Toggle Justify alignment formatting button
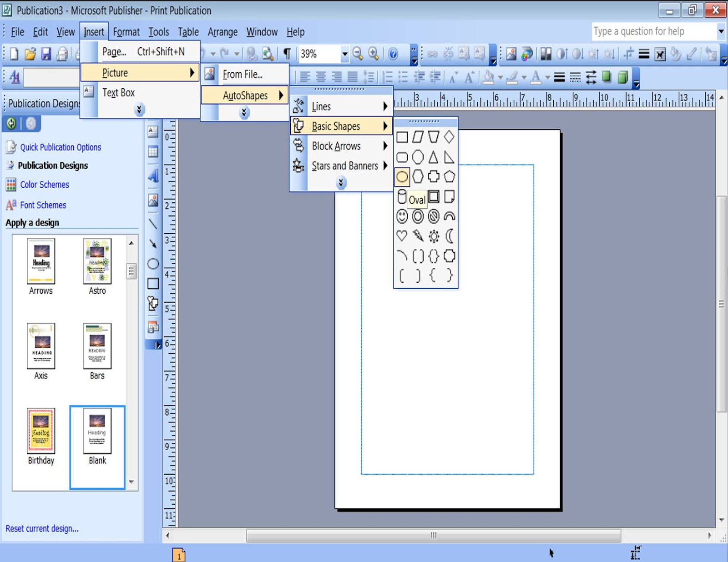The width and height of the screenshot is (728, 562). click(353, 78)
